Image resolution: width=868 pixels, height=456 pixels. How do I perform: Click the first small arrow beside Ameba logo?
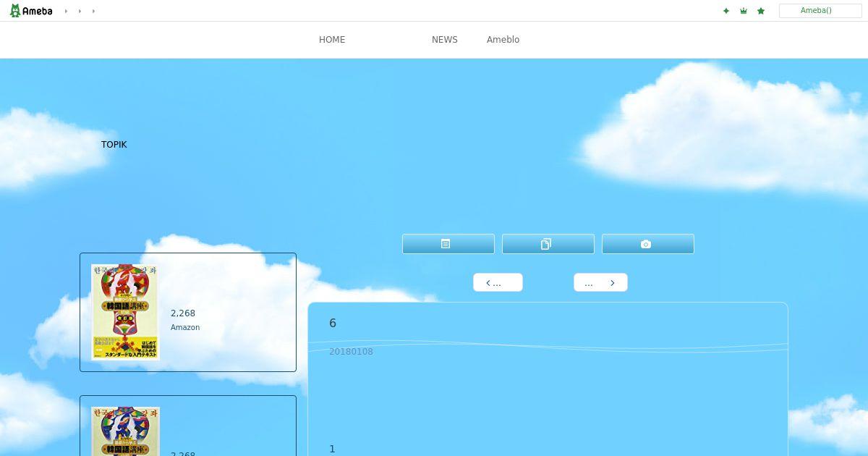point(66,11)
